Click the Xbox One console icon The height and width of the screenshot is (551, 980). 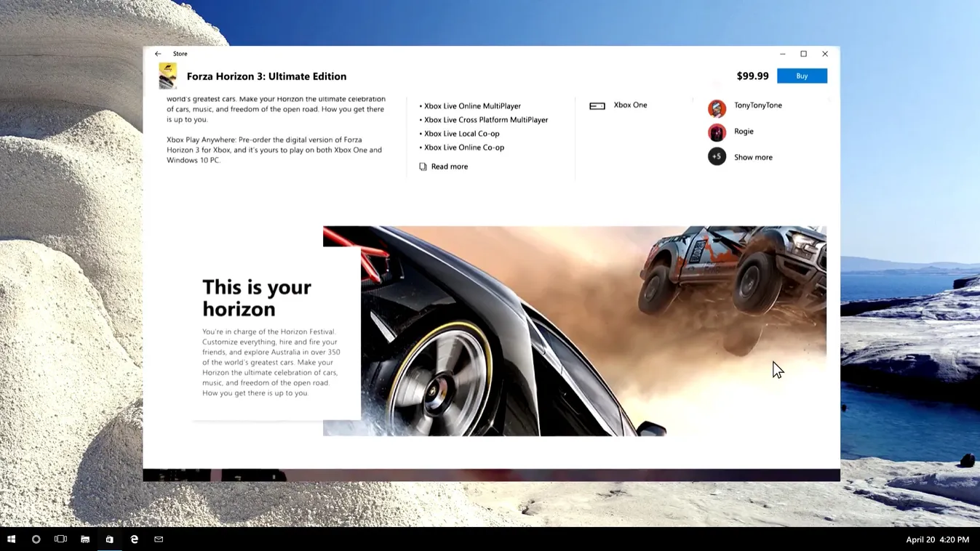(x=597, y=105)
